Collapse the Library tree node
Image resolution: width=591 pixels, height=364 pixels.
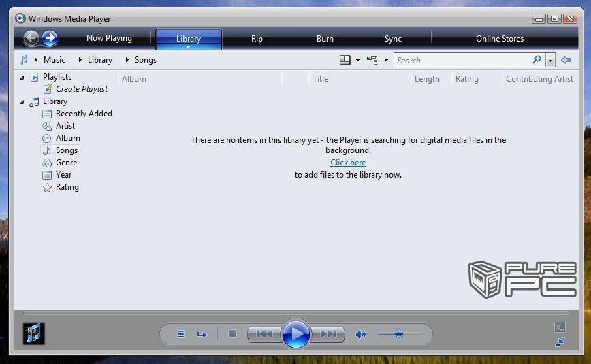coord(22,102)
